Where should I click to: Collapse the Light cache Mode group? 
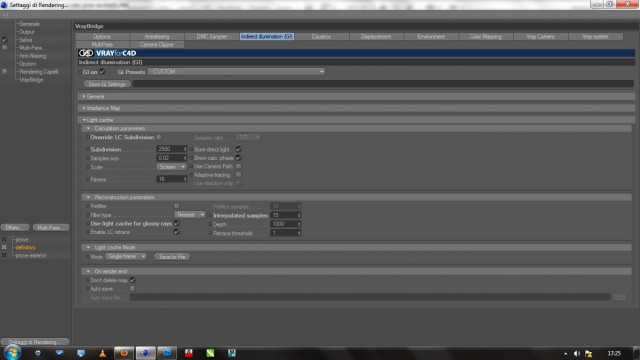pos(88,247)
